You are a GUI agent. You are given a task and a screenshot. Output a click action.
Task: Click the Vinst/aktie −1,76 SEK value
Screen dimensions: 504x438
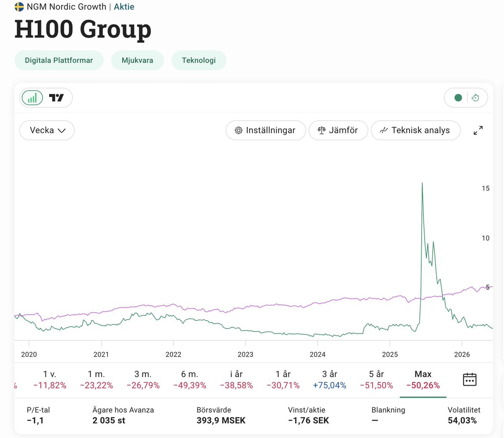click(308, 420)
